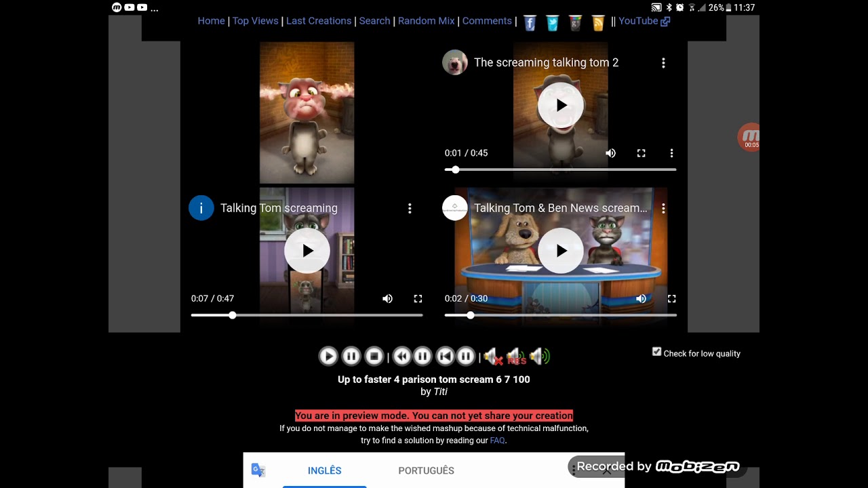868x488 pixels.
Task: Click the "The screaming talking tom 2" title
Action: (546, 62)
